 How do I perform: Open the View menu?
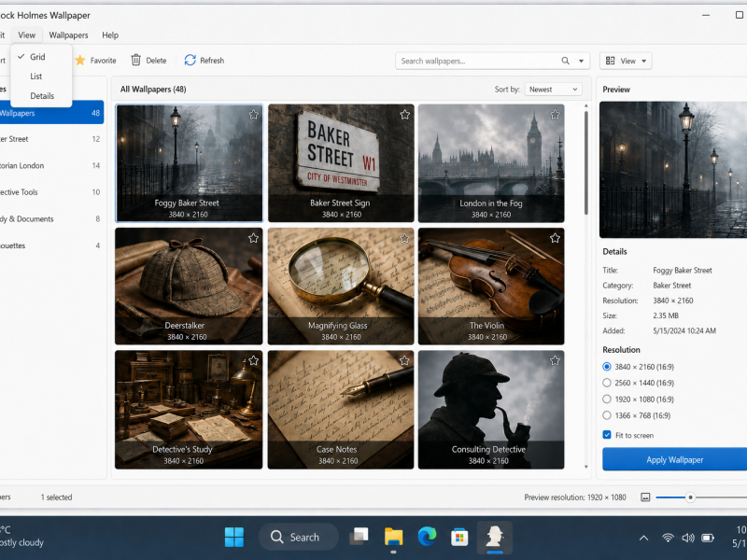27,35
